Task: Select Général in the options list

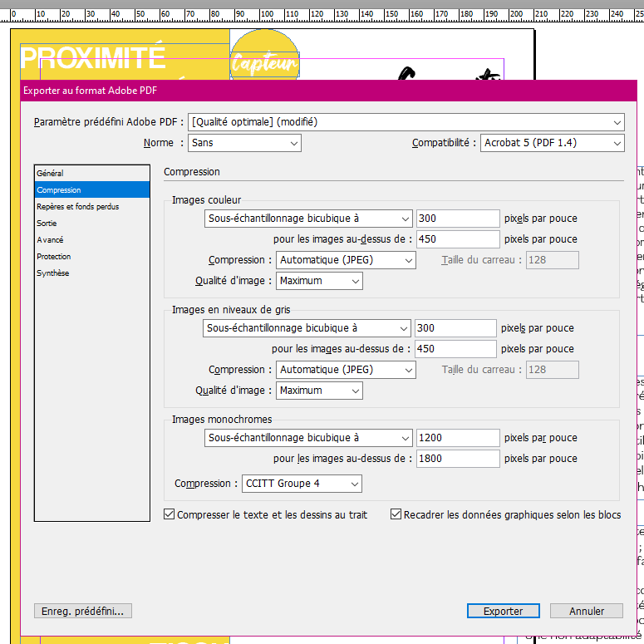Action: tap(92, 174)
